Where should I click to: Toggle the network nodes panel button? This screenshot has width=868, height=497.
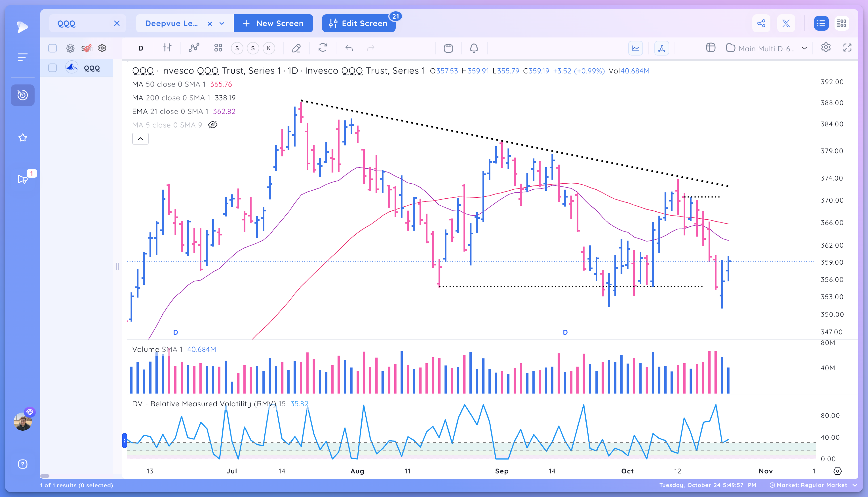(x=662, y=48)
